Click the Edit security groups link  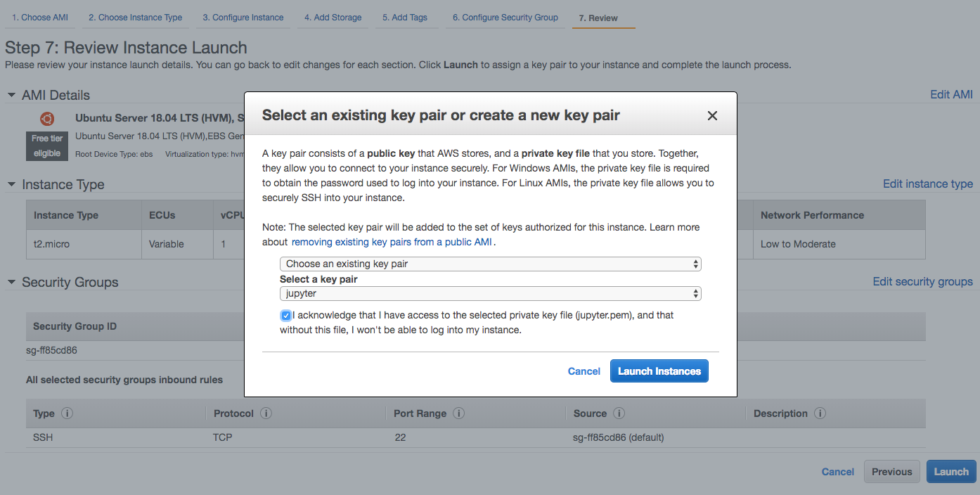point(922,281)
